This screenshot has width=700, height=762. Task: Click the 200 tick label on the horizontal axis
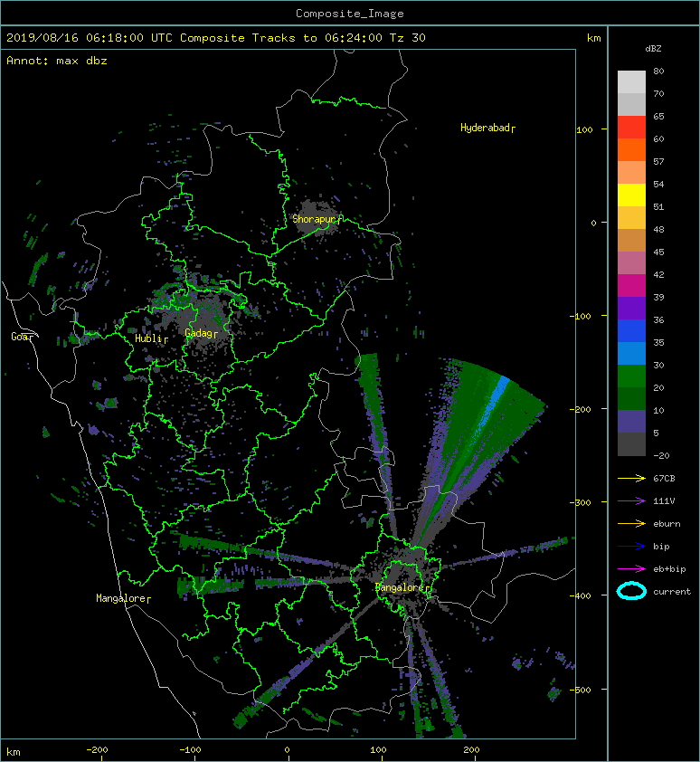pyautogui.click(x=471, y=750)
